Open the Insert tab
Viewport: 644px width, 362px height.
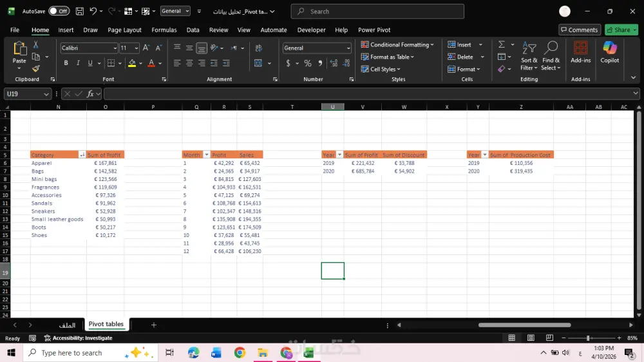[66, 30]
